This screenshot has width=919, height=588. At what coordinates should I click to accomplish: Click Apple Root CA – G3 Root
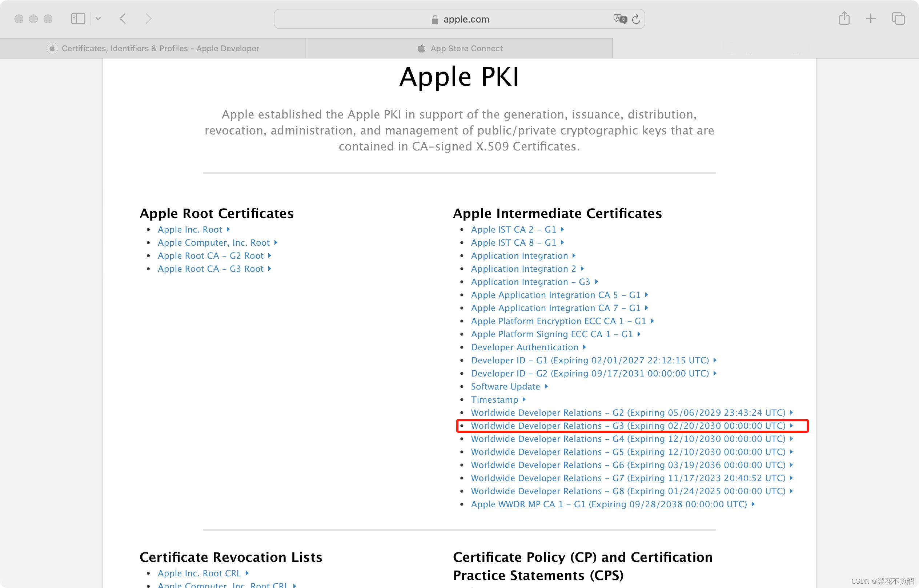pyautogui.click(x=210, y=269)
